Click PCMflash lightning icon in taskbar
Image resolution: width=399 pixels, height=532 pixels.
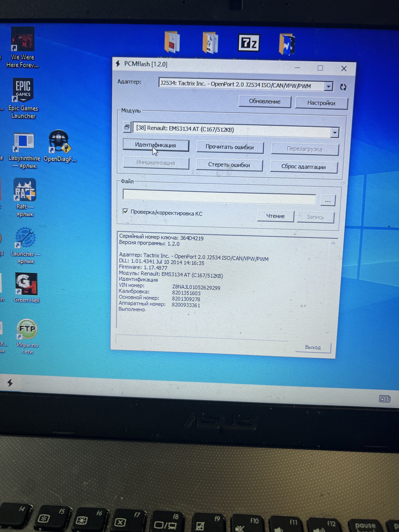(10, 383)
